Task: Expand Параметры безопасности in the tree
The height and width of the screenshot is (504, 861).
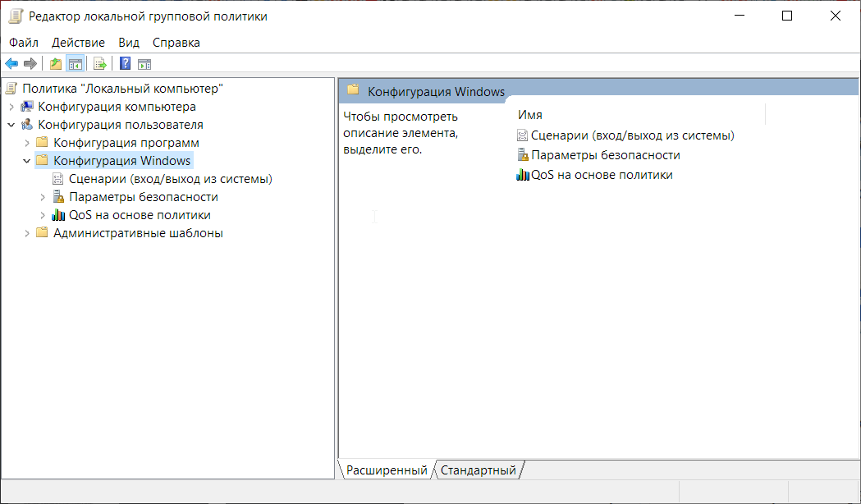Action: (43, 197)
